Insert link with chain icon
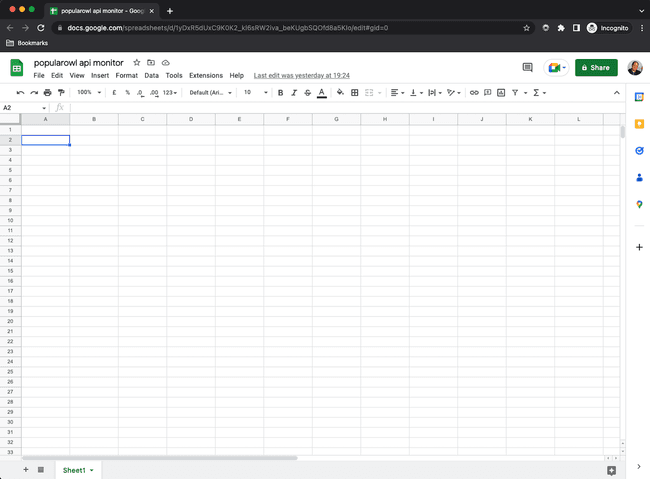 (x=474, y=92)
